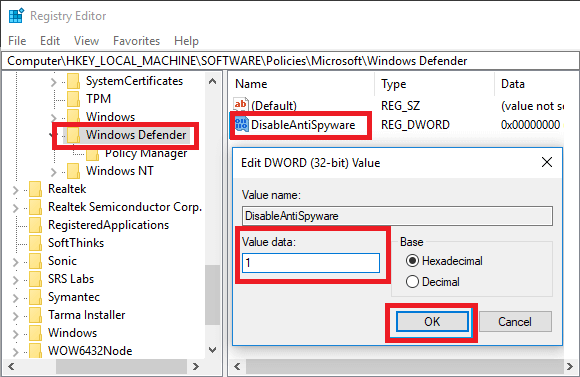Expand the Realtek key
The width and height of the screenshot is (580, 377).
tap(16, 190)
